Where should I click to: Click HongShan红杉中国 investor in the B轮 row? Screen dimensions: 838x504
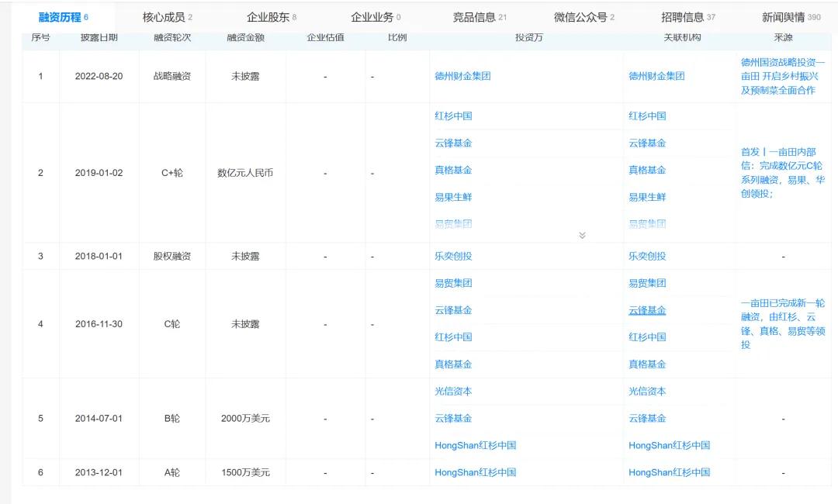475,445
